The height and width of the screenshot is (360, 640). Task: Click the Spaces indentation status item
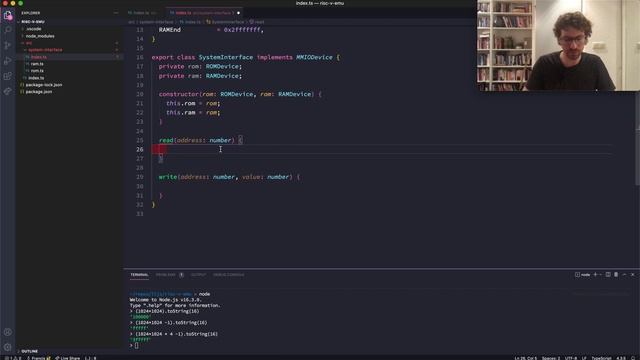(551, 358)
